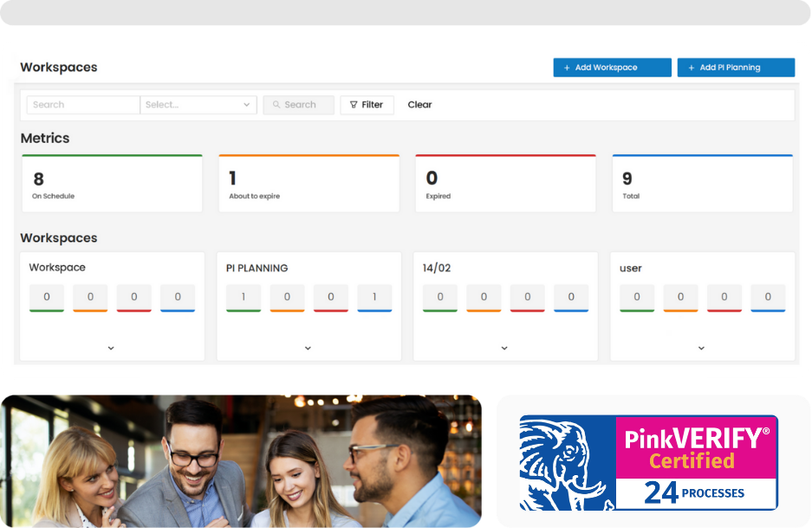Open the Expired metric card
The image size is (812, 528).
point(505,184)
